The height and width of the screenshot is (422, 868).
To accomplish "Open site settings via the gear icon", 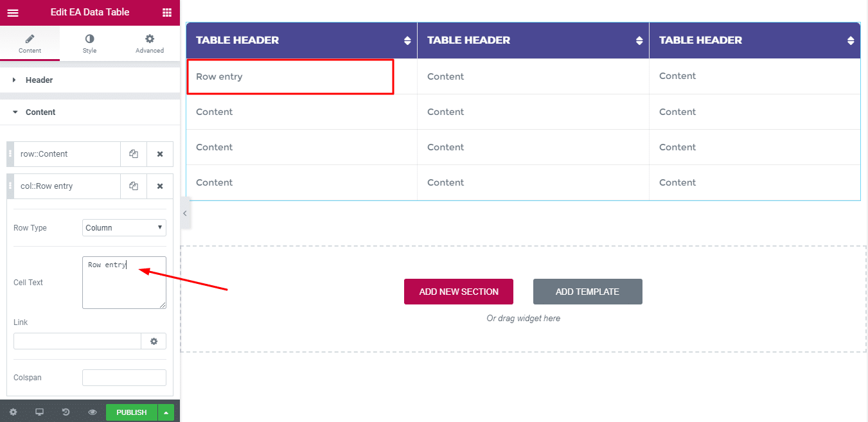I will [13, 412].
